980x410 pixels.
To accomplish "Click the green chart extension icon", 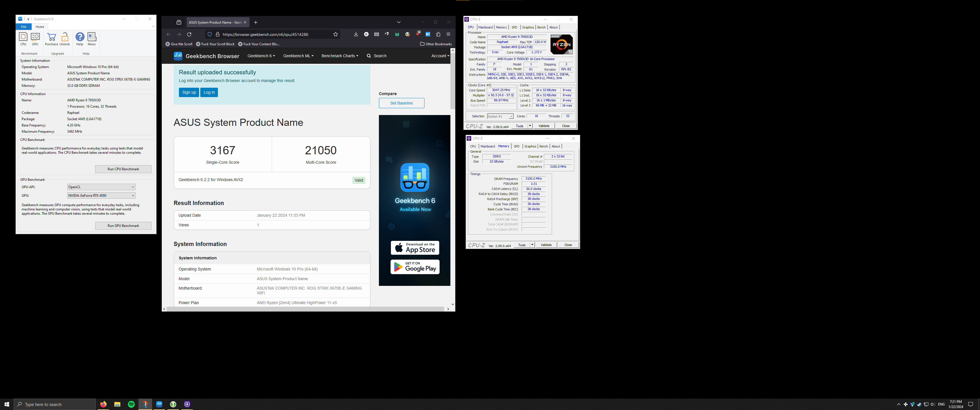I will pyautogui.click(x=397, y=34).
